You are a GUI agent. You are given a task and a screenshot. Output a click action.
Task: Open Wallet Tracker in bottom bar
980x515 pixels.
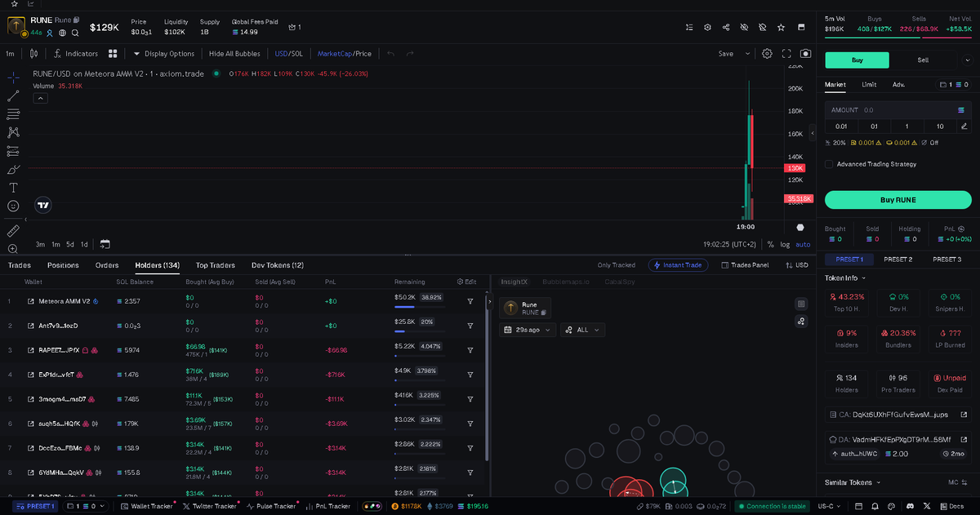coord(146,506)
